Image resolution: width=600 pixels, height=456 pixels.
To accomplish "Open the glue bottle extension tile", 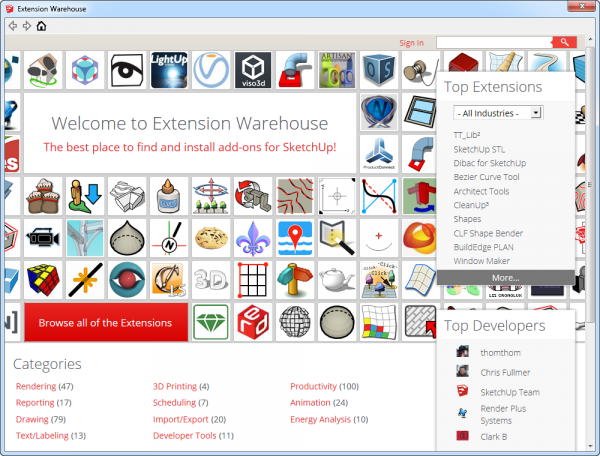I will click(x=169, y=196).
